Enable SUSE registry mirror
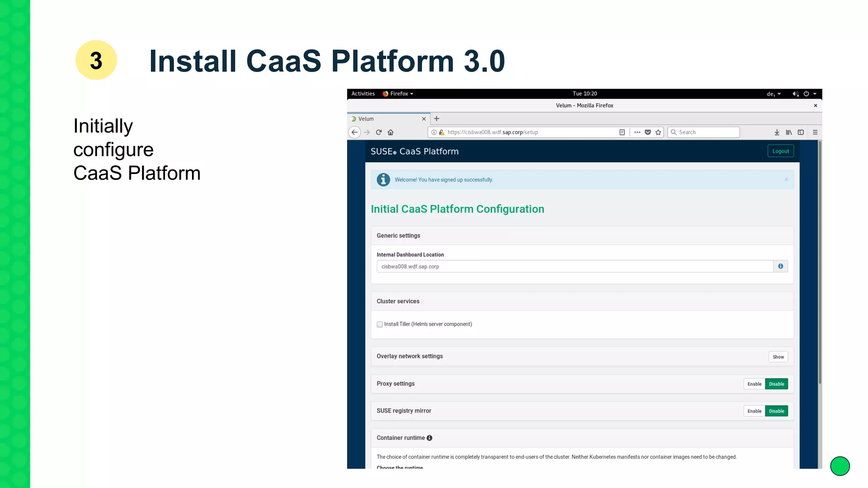The image size is (868, 488). [x=754, y=411]
